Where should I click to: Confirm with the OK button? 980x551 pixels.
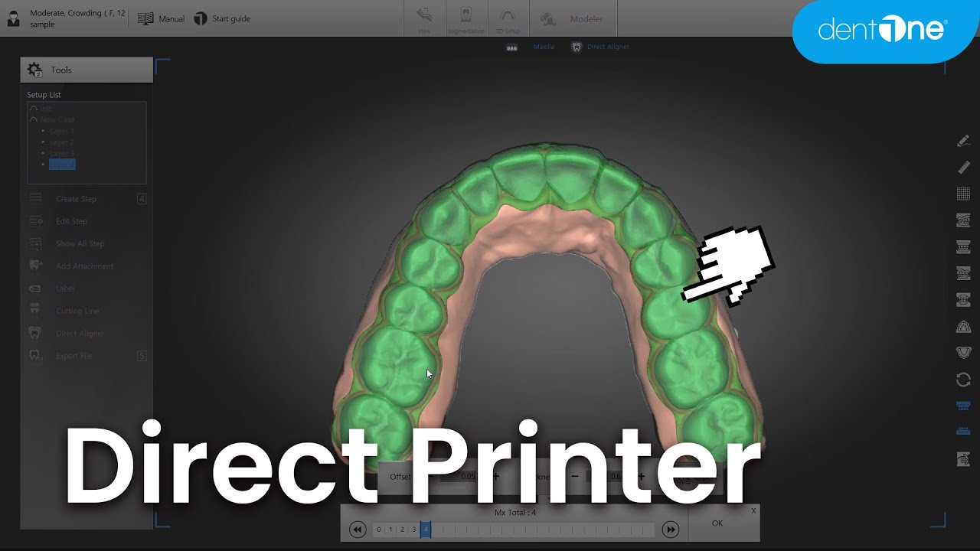pyautogui.click(x=717, y=523)
